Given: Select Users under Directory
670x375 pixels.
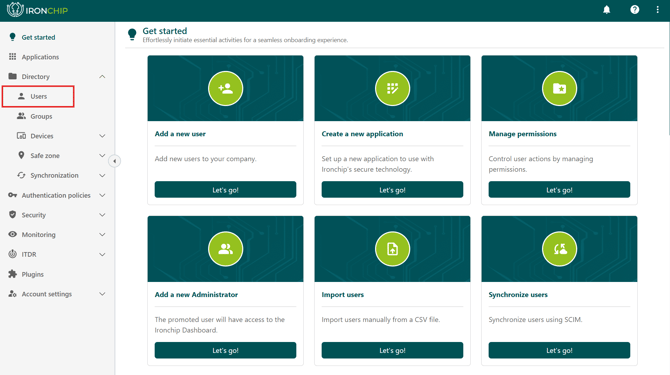Looking at the screenshot, I should pyautogui.click(x=38, y=96).
